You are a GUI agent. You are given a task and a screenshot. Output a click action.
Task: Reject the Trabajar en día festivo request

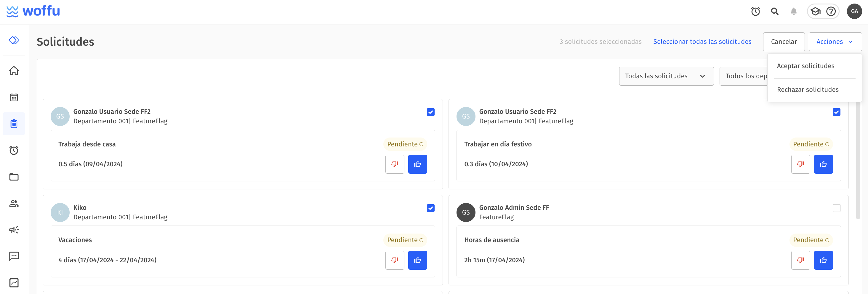(801, 164)
